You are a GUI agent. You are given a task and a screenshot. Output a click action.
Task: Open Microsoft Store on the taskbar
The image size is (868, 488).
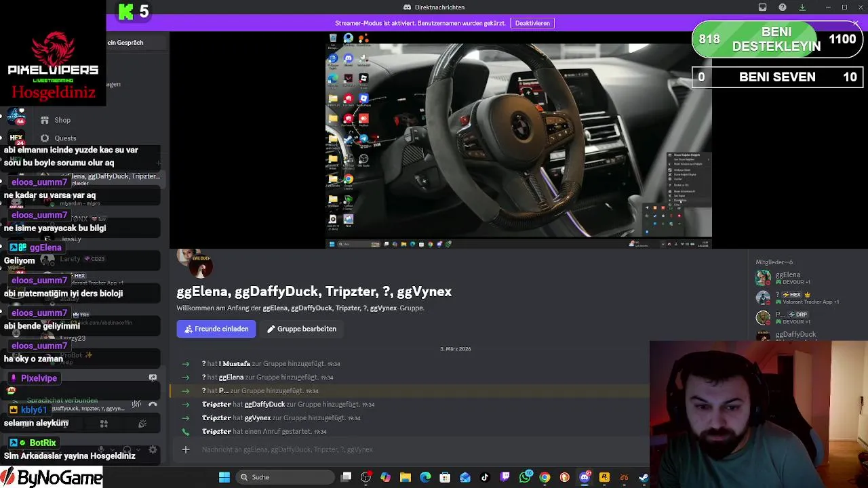445,477
